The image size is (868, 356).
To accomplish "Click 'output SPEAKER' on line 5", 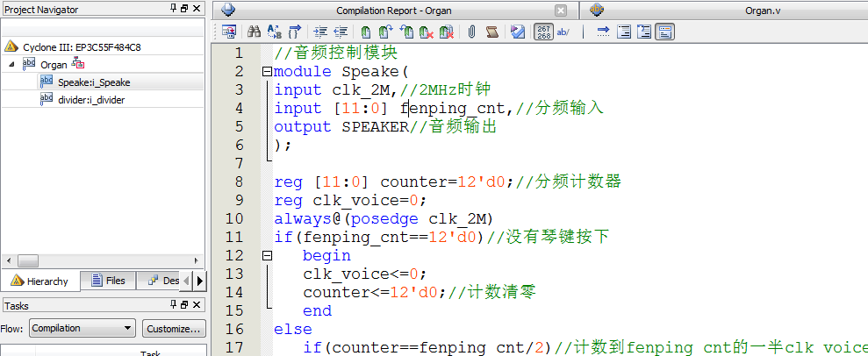I will (341, 126).
